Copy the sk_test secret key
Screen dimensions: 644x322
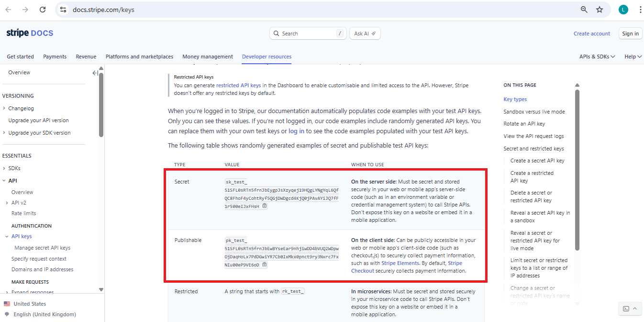[x=265, y=206]
